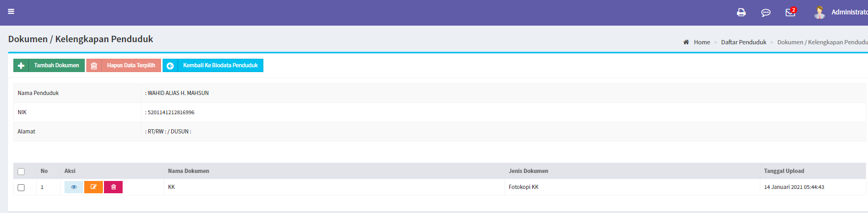Open the mail inbox notification icon

coord(790,12)
